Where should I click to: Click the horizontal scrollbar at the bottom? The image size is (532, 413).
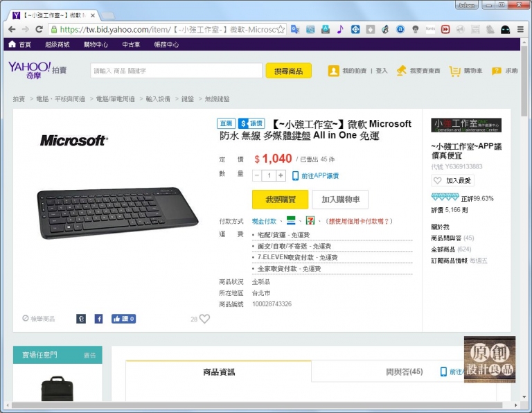tap(257, 405)
